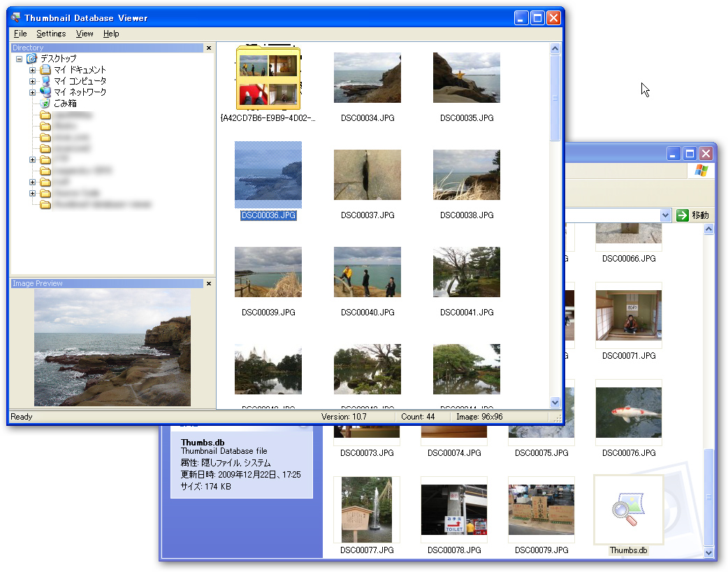Image resolution: width=728 pixels, height=572 pixels.
Task: Select DSC00076.JPG koi fish thumbnail
Action: (x=629, y=413)
